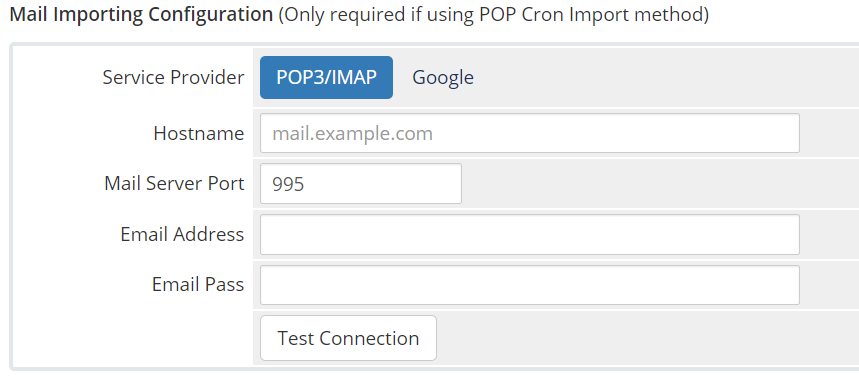Screen dimensions: 859x376
Task: Choose Google as the mail provider tab
Action: pyautogui.click(x=443, y=77)
